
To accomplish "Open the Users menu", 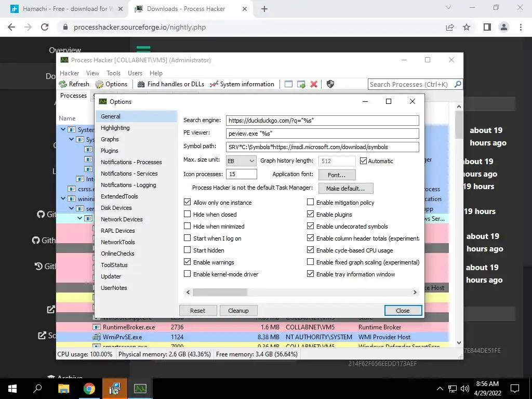I will click(x=135, y=73).
